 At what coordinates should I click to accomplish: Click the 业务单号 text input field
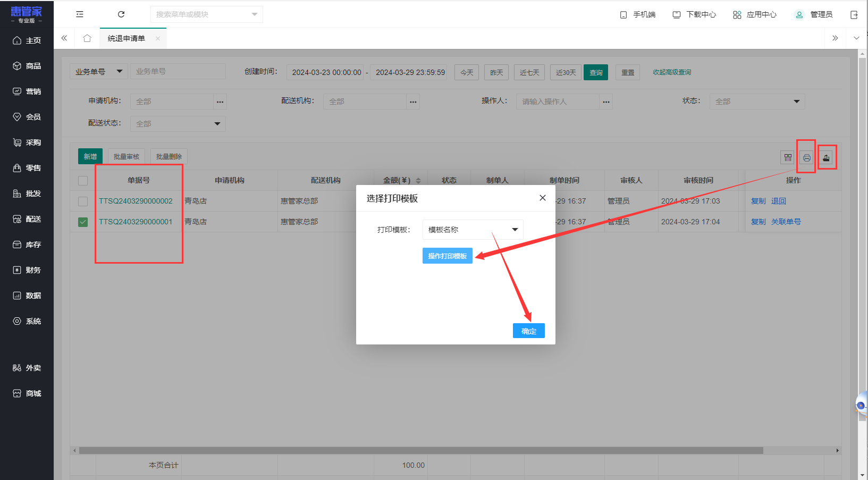coord(178,71)
